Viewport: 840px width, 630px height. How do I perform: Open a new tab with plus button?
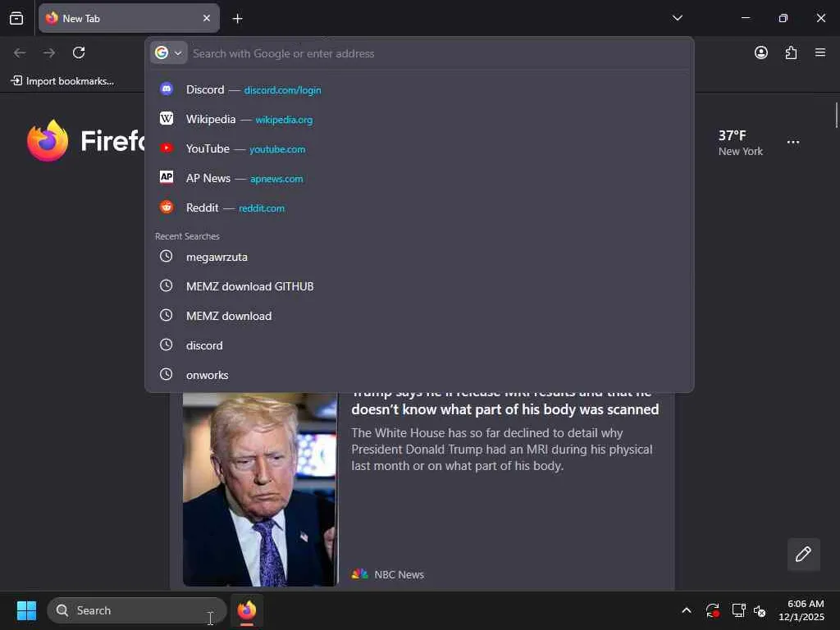(x=237, y=19)
